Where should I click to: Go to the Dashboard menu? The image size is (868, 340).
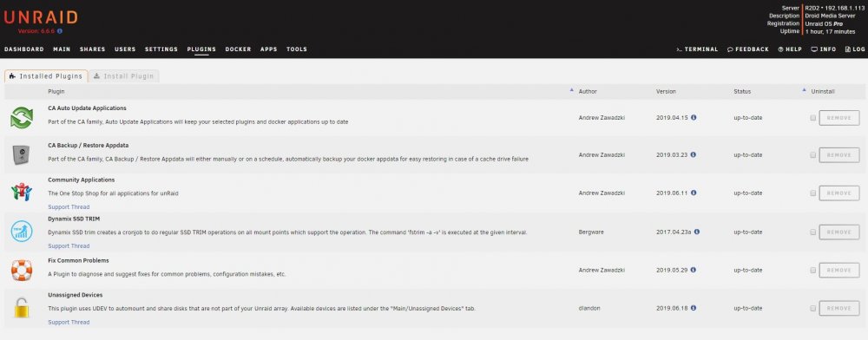23,49
